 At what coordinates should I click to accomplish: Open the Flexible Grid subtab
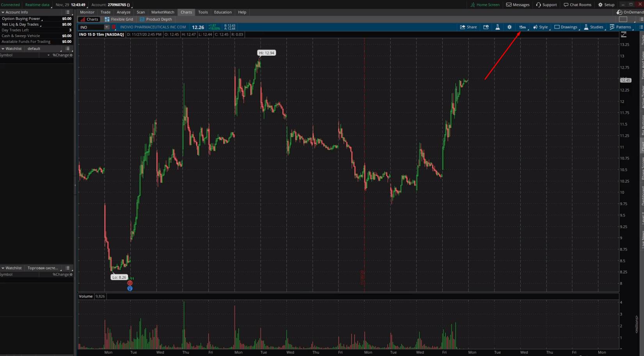pyautogui.click(x=119, y=19)
